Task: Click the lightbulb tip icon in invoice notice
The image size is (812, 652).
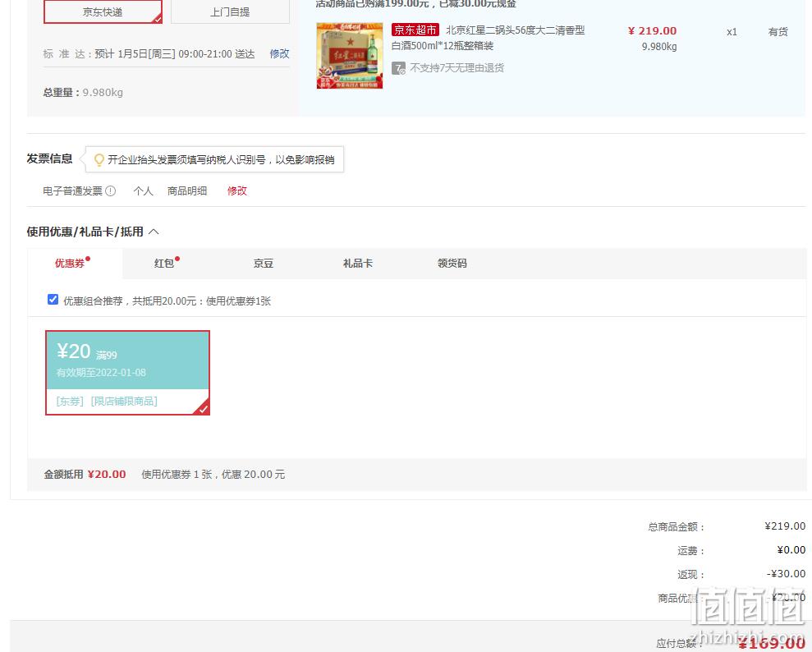Action: [99, 160]
